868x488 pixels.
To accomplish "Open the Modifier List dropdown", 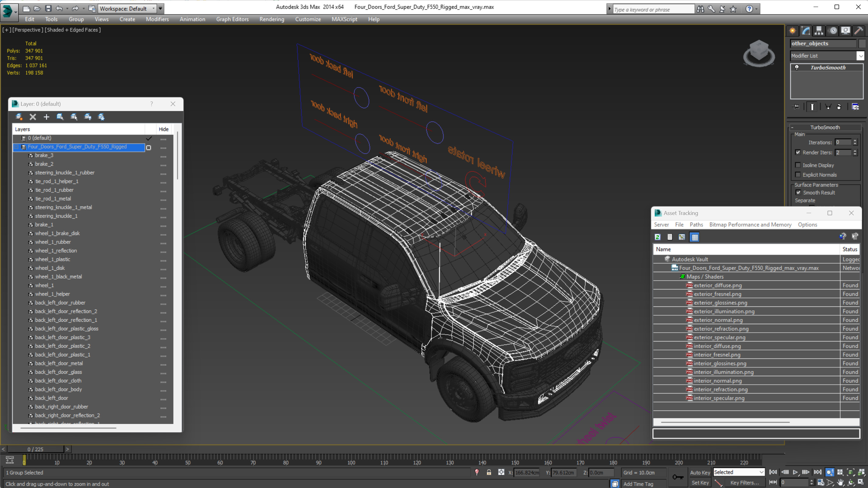I will pyautogui.click(x=861, y=56).
